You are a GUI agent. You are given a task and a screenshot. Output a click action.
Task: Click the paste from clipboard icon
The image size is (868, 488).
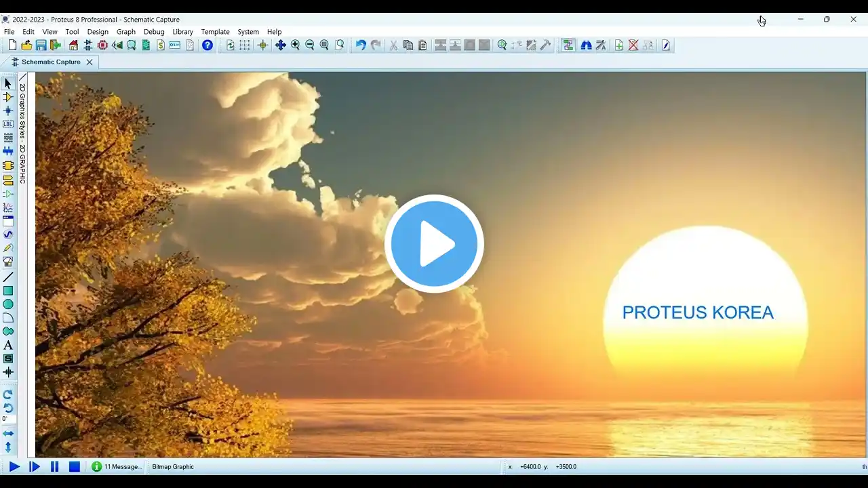point(422,45)
